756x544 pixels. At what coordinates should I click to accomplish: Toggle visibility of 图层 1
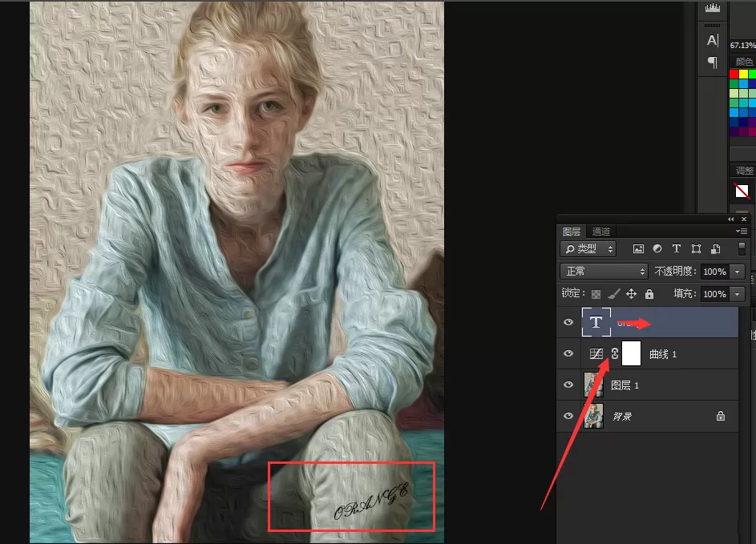[x=568, y=385]
